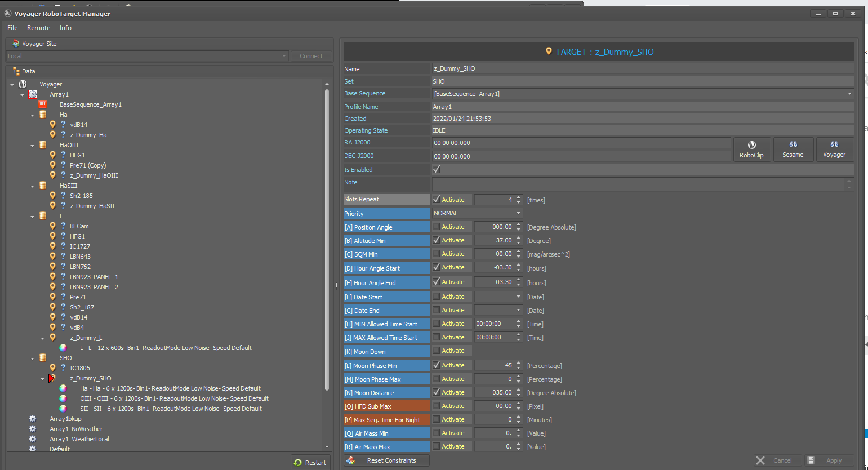Viewport: 868px width, 470px height.
Task: Click the HaOIII set database icon
Action: click(43, 145)
